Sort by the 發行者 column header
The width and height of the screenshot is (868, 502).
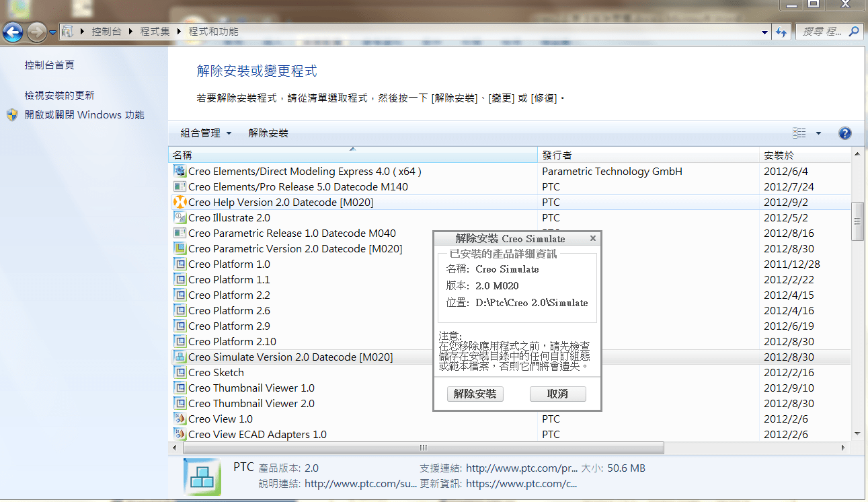point(557,155)
